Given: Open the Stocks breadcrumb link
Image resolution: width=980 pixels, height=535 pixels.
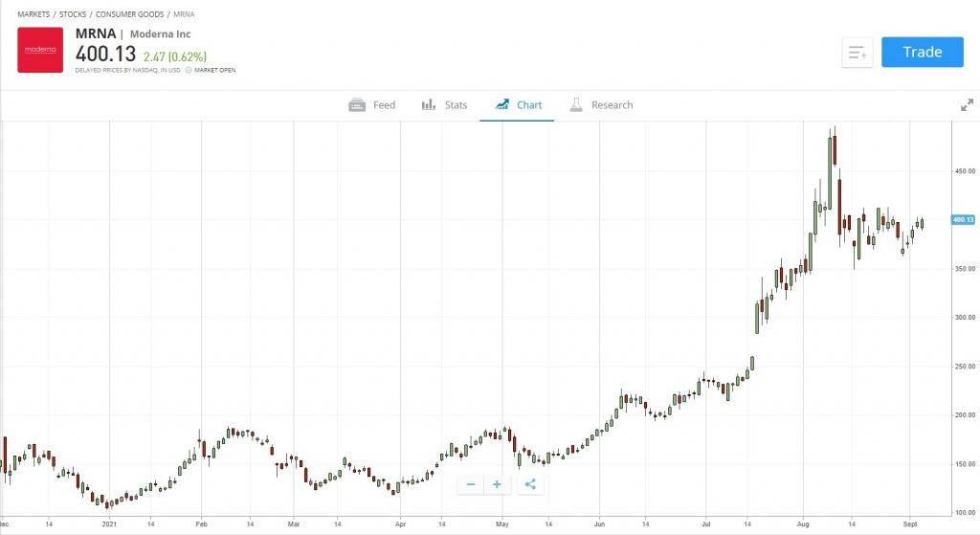Looking at the screenshot, I should 73,15.
